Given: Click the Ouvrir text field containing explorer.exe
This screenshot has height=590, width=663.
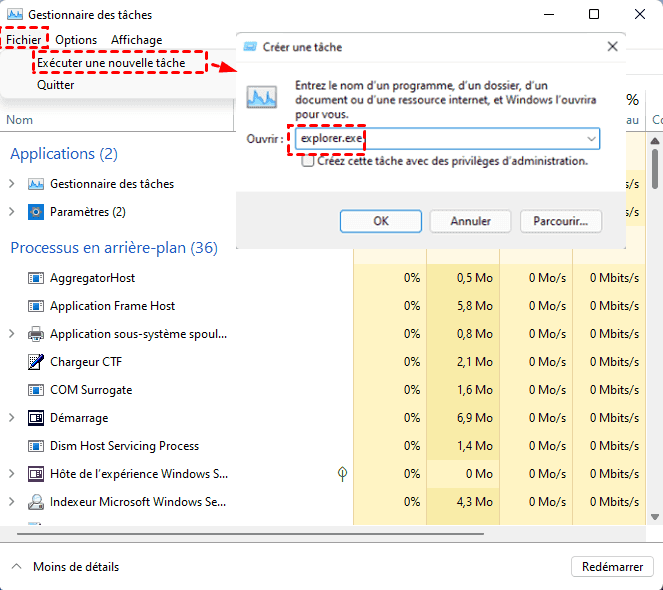Looking at the screenshot, I should point(447,139).
